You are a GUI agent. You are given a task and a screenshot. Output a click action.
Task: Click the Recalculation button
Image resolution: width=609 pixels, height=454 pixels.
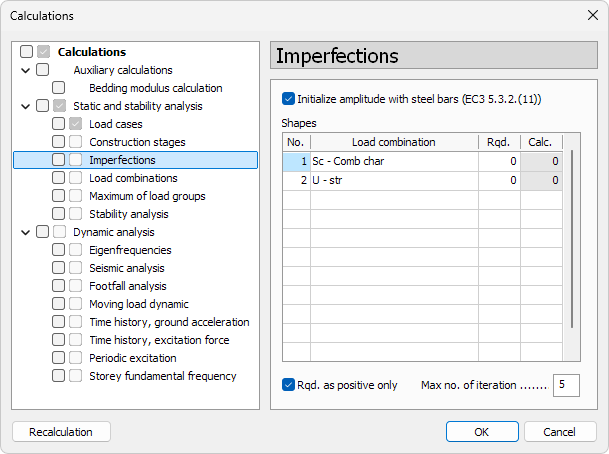61,432
